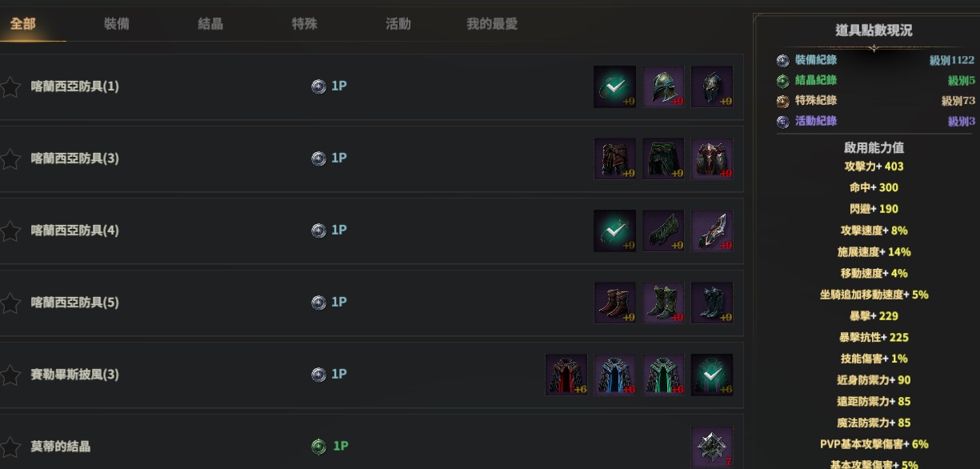Star the 賽勒畢斯披風(3) collection row

click(10, 375)
